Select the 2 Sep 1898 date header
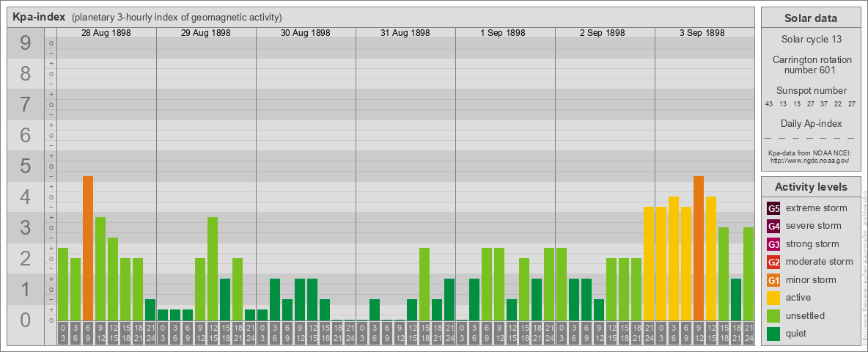The image size is (868, 352). 603,33
